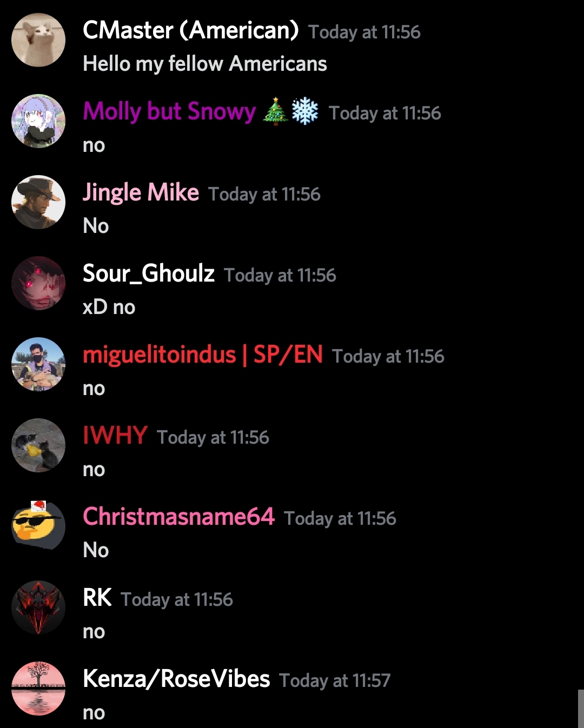The height and width of the screenshot is (728, 584).
Task: Open Christmasname64's sunglasses emoji avatar
Action: (38, 526)
